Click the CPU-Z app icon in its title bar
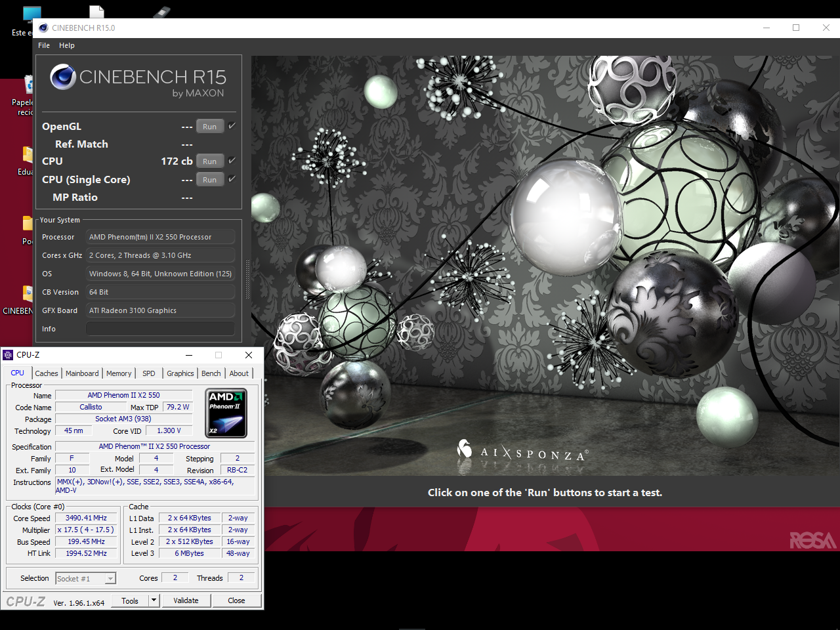This screenshot has height=630, width=840. pyautogui.click(x=8, y=355)
